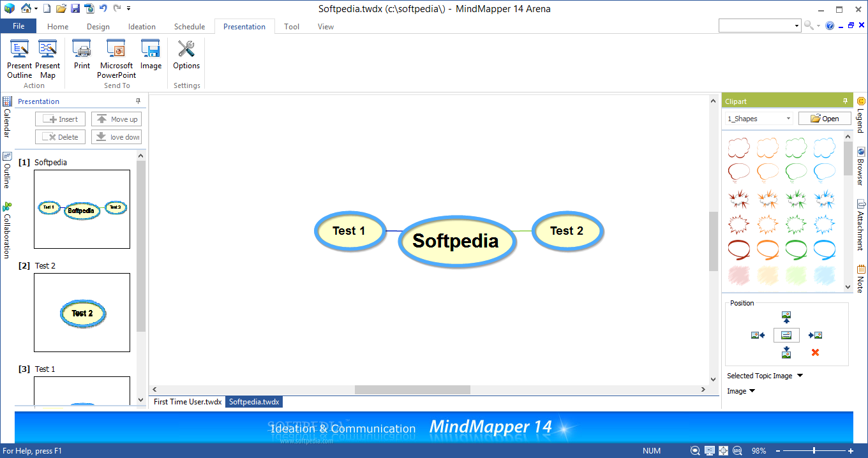This screenshot has width=868, height=458.
Task: Click the zoom 100% icon in status bar
Action: tap(737, 451)
